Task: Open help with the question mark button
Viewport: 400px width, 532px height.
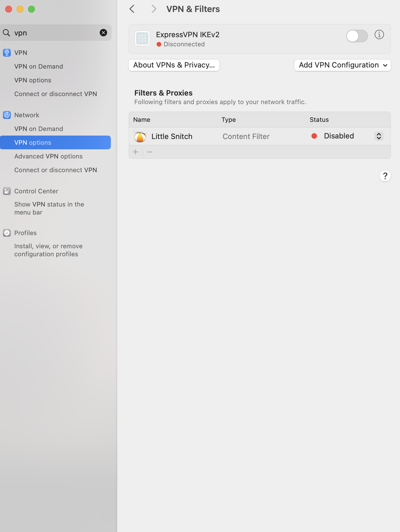Action: coord(385,176)
